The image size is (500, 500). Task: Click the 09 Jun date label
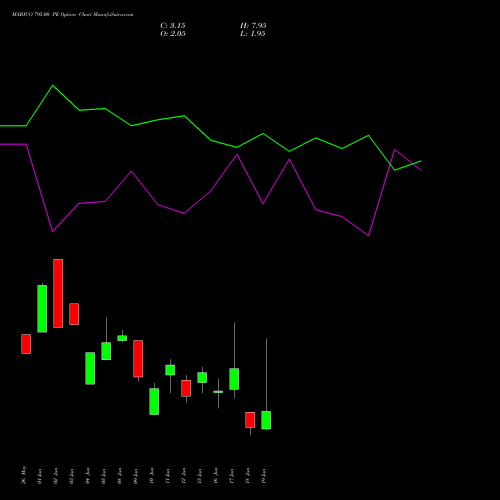(x=136, y=476)
